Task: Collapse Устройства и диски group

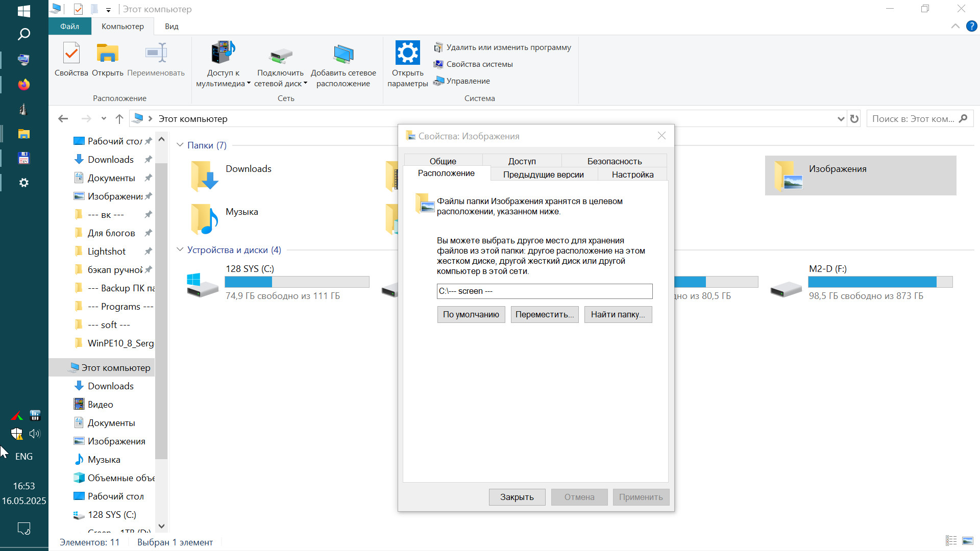Action: tap(180, 250)
